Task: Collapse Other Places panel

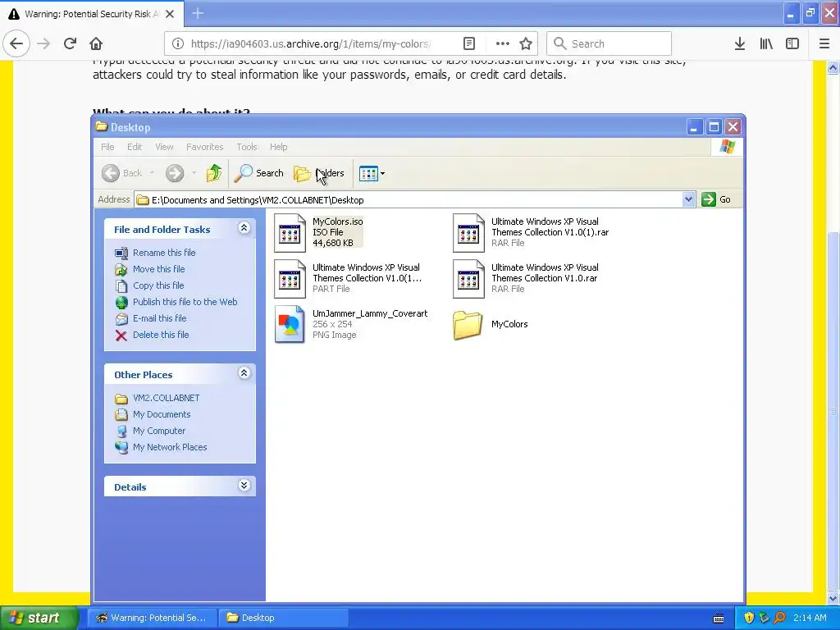Action: 244,373
